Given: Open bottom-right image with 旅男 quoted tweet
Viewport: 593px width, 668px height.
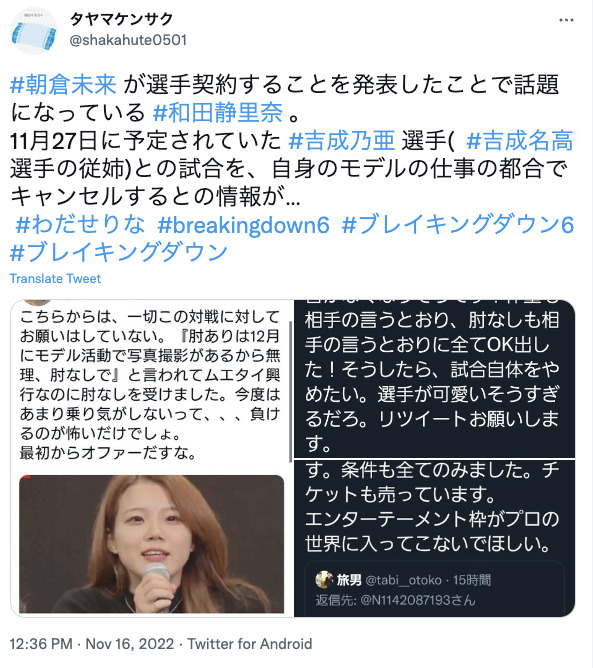Looking at the screenshot, I should tap(435, 538).
